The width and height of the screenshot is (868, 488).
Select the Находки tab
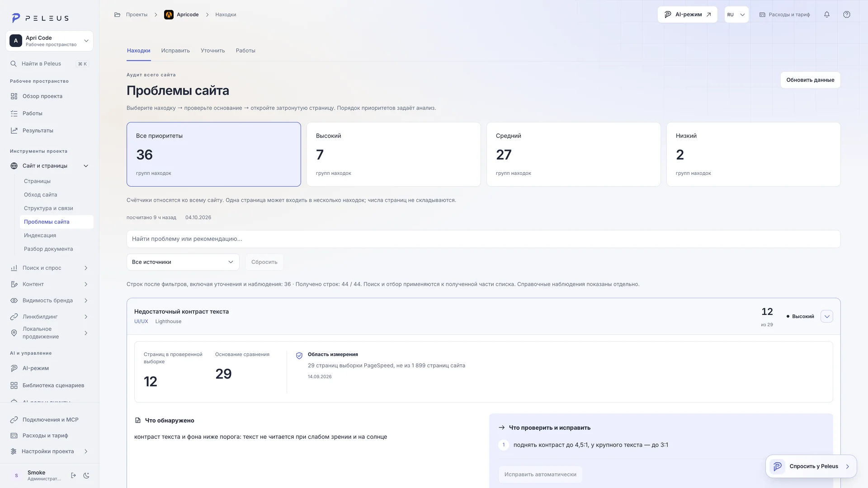[x=139, y=51]
